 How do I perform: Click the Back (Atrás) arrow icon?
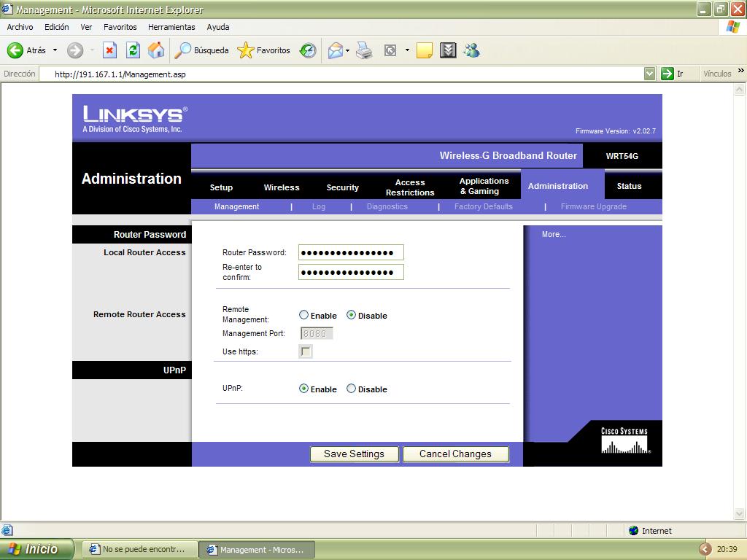point(15,50)
